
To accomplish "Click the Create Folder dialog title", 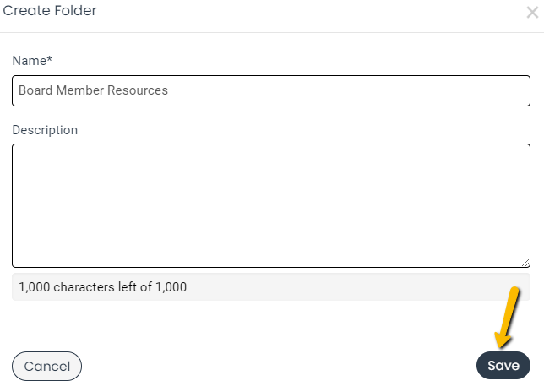I will pos(50,10).
